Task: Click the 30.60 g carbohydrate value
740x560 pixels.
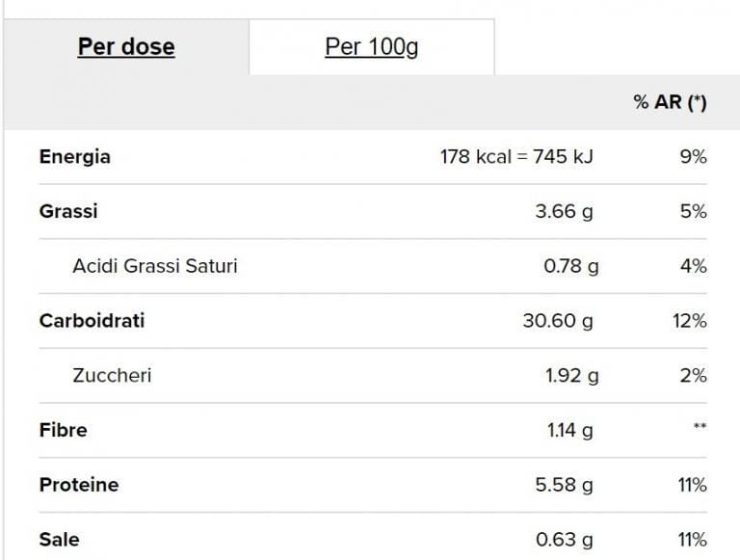Action: 558,321
